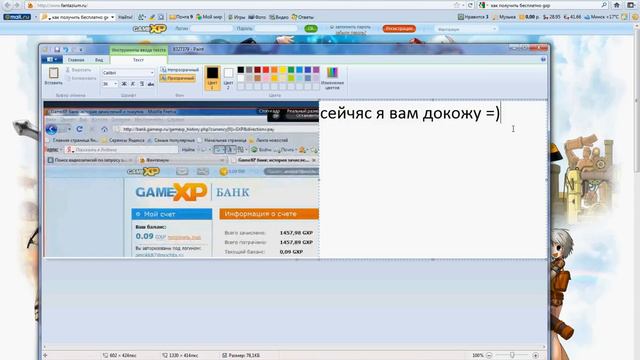Click Нравится in the Mail.ru toolbar

(x=473, y=17)
